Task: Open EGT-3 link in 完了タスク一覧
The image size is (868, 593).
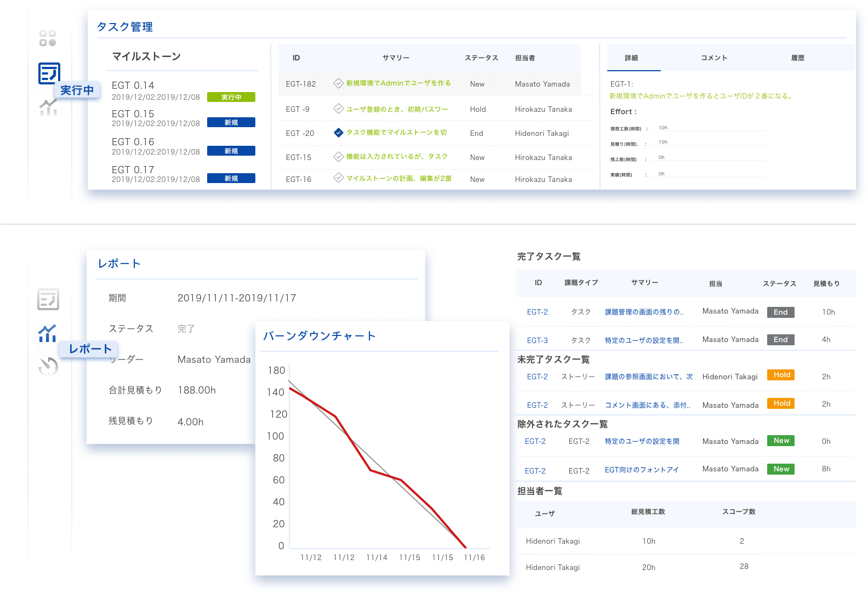Action: click(538, 340)
